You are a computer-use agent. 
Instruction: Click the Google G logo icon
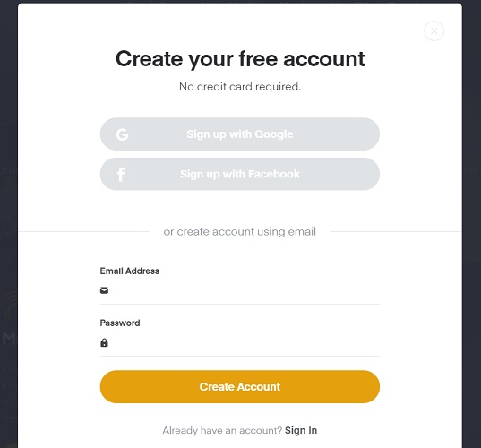point(123,134)
